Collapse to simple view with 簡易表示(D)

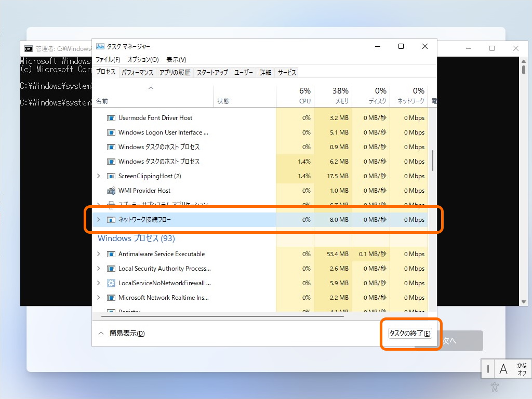coord(122,334)
